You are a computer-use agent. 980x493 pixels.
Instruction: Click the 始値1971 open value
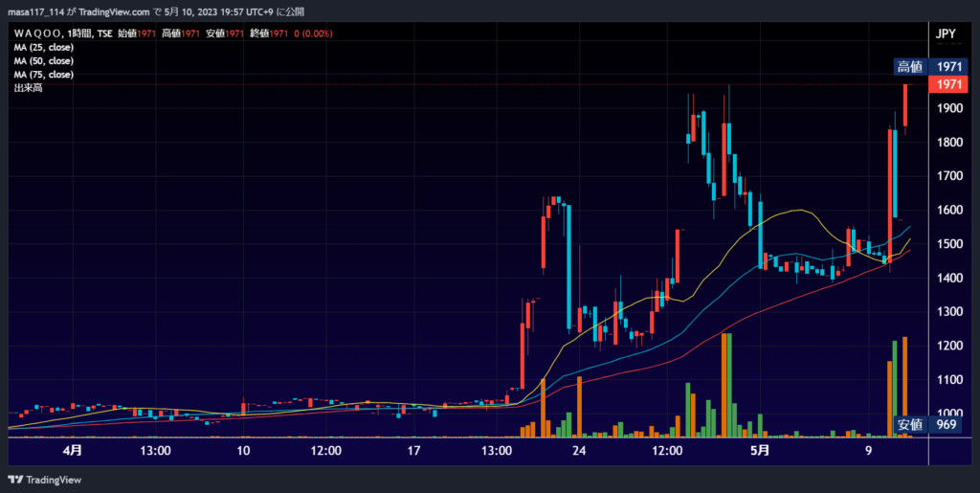tap(137, 34)
